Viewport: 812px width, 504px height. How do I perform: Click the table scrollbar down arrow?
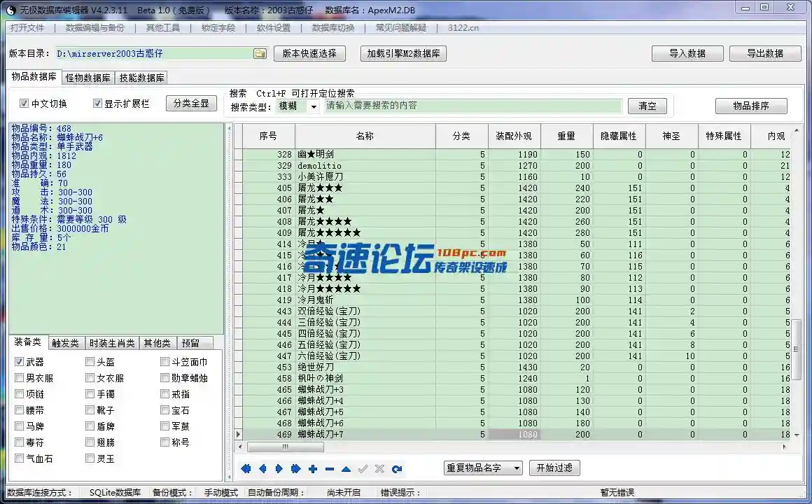point(797,435)
